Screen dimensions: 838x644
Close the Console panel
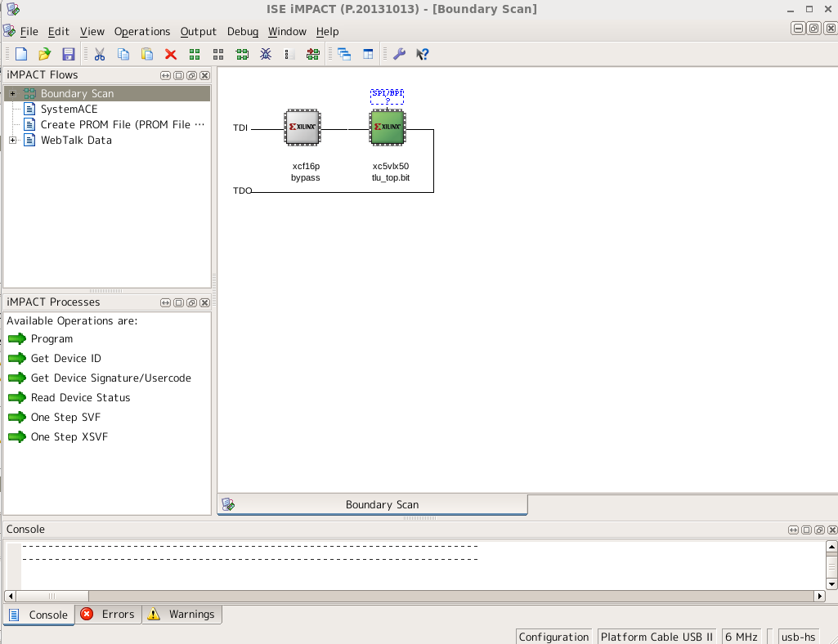click(832, 530)
